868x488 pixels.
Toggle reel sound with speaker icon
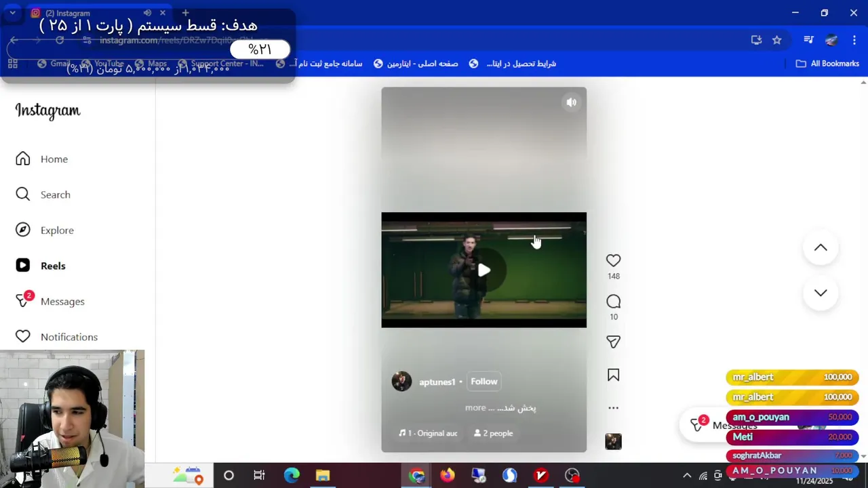click(572, 102)
